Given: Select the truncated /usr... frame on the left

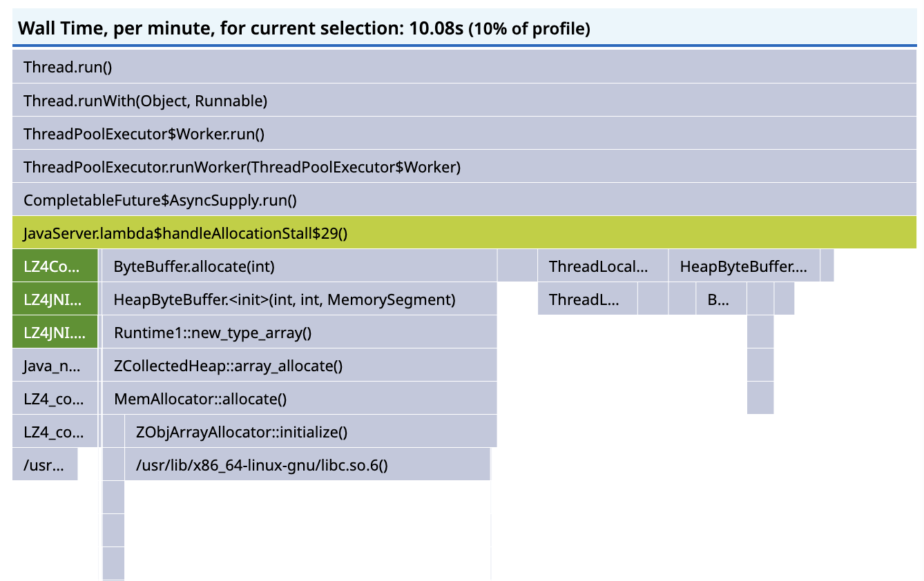Looking at the screenshot, I should (x=45, y=464).
